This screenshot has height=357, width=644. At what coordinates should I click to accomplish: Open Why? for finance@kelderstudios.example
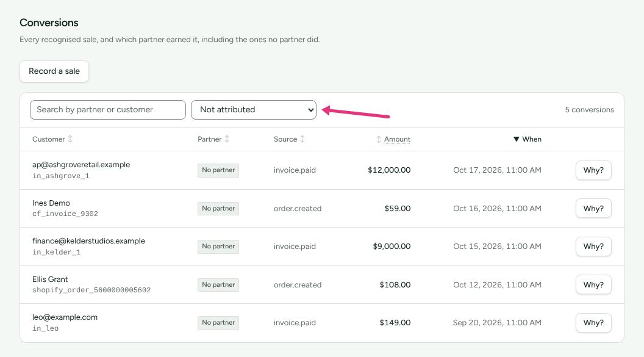point(593,247)
